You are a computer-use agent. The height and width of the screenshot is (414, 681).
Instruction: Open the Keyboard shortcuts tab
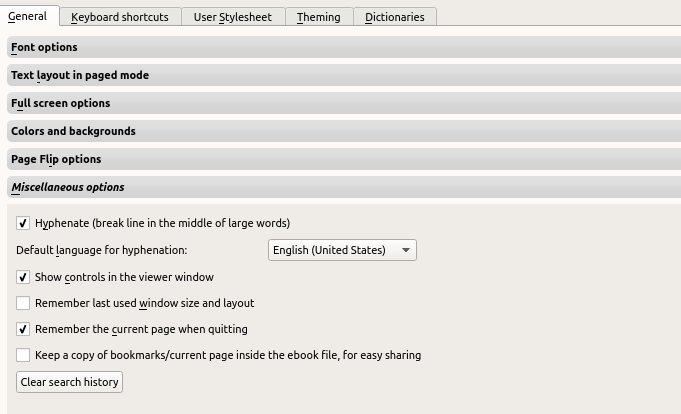[x=120, y=17]
